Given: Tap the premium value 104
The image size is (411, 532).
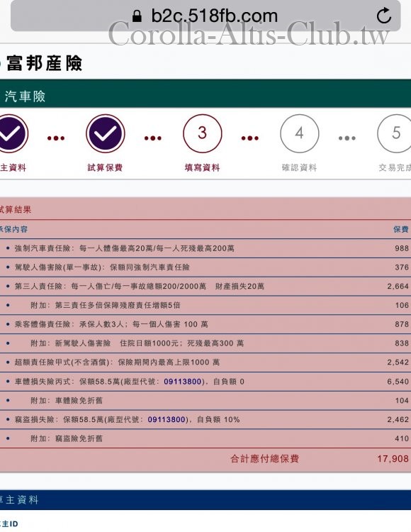Looking at the screenshot, I should click(402, 401).
